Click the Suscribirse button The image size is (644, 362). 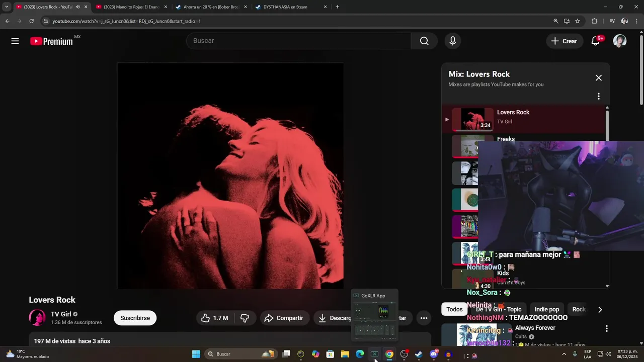135,318
